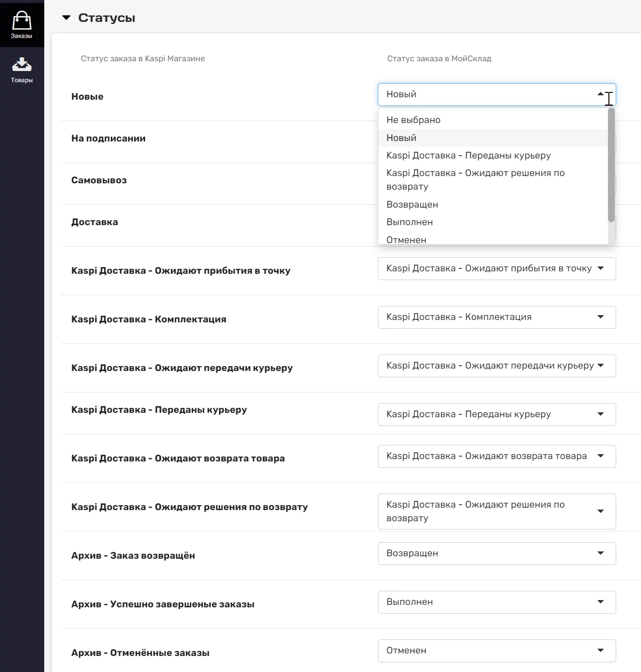The width and height of the screenshot is (641, 672).
Task: Click the bold Ожидают возврата товара row label
Action: 178,459
